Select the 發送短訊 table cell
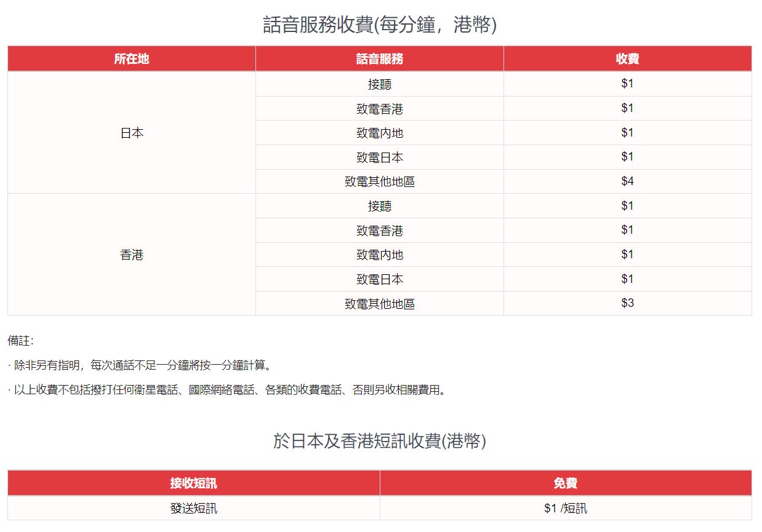The image size is (762, 532). [x=193, y=509]
